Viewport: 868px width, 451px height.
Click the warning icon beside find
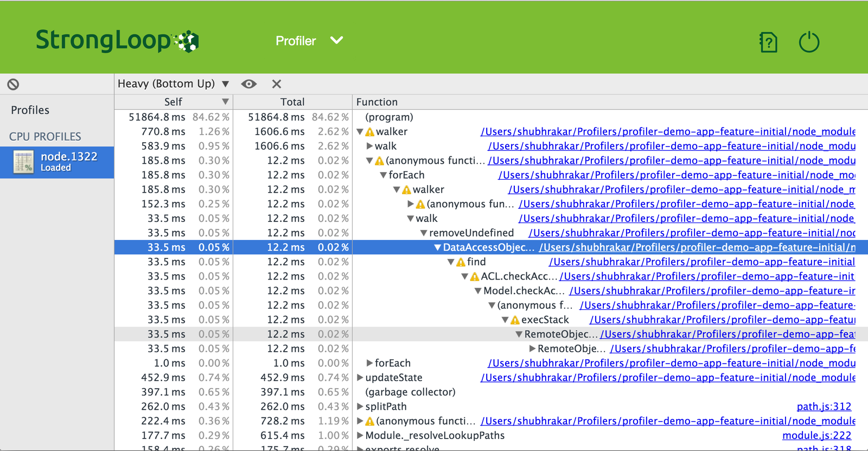461,262
